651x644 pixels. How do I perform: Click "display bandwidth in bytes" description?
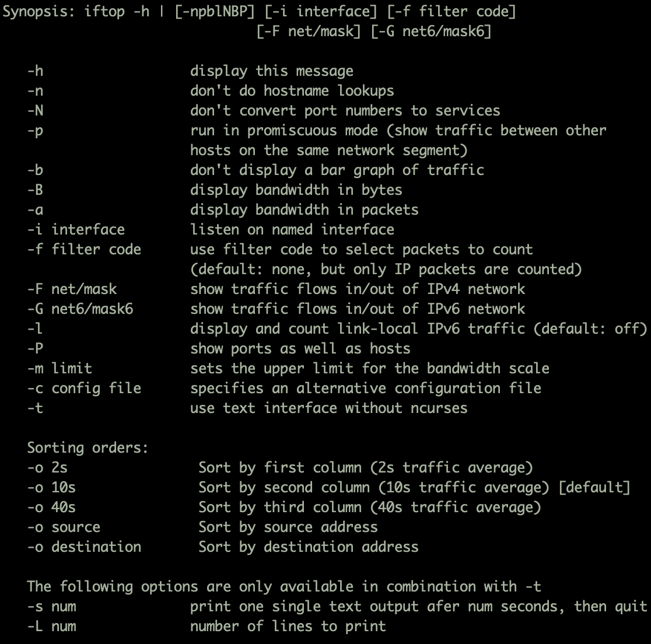point(296,190)
